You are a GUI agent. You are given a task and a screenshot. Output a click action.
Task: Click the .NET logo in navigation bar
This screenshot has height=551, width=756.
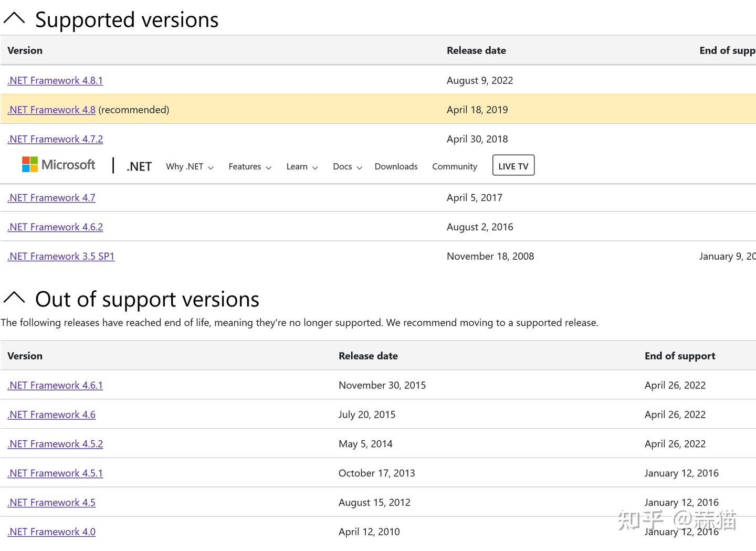coord(138,166)
